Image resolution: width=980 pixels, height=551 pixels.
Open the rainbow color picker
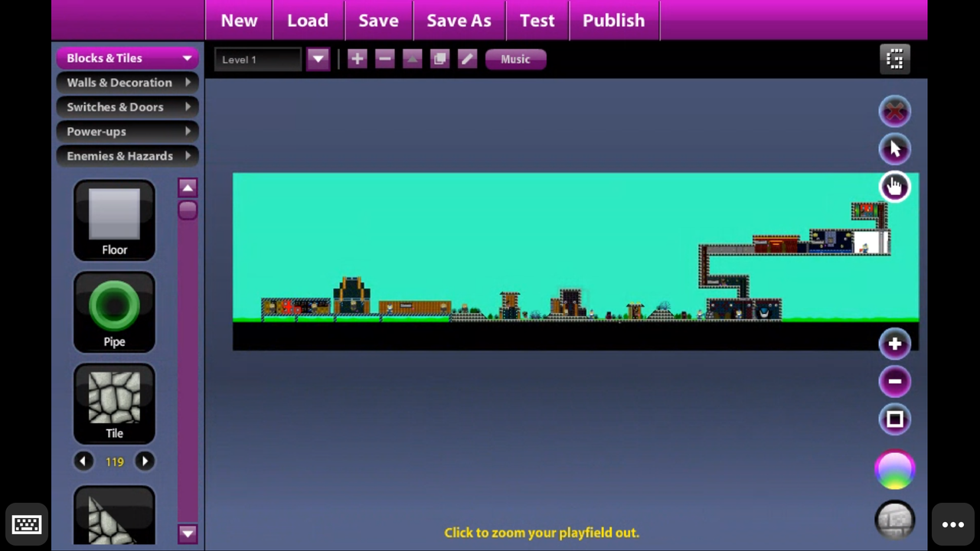coord(895,470)
